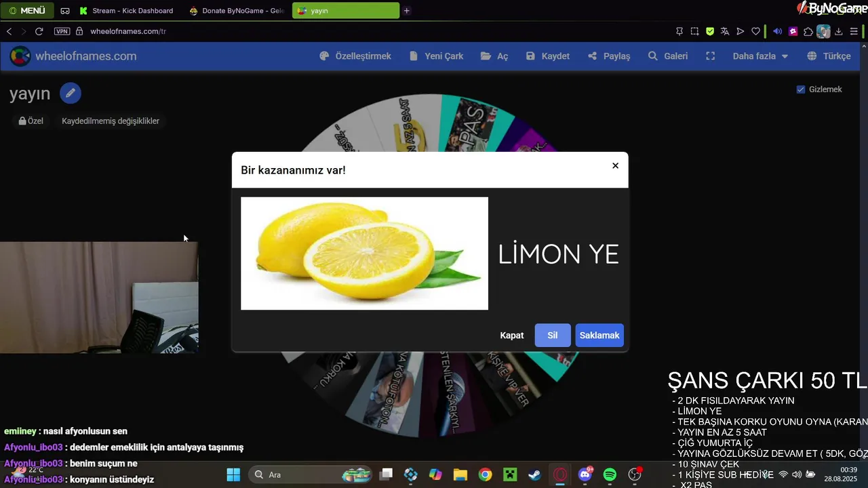Click the translate page icon
868x488 pixels.
[725, 31]
